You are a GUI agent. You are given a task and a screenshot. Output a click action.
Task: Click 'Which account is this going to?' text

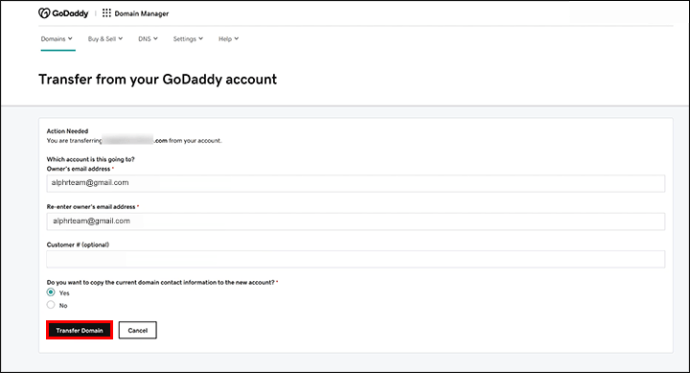click(91, 159)
